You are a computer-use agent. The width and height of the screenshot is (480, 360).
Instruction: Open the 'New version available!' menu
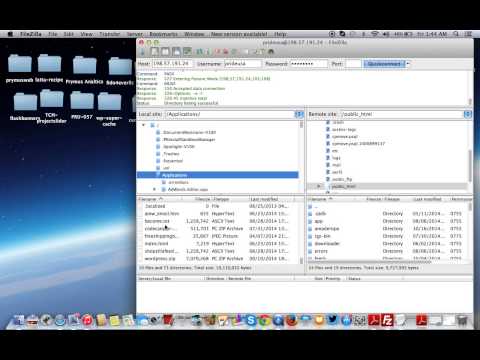coord(239,34)
